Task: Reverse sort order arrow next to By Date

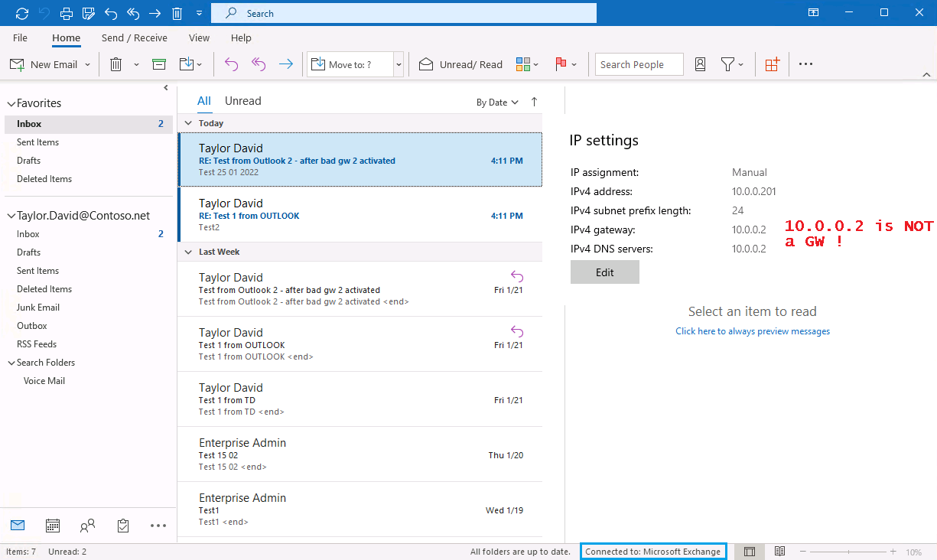Action: 534,102
